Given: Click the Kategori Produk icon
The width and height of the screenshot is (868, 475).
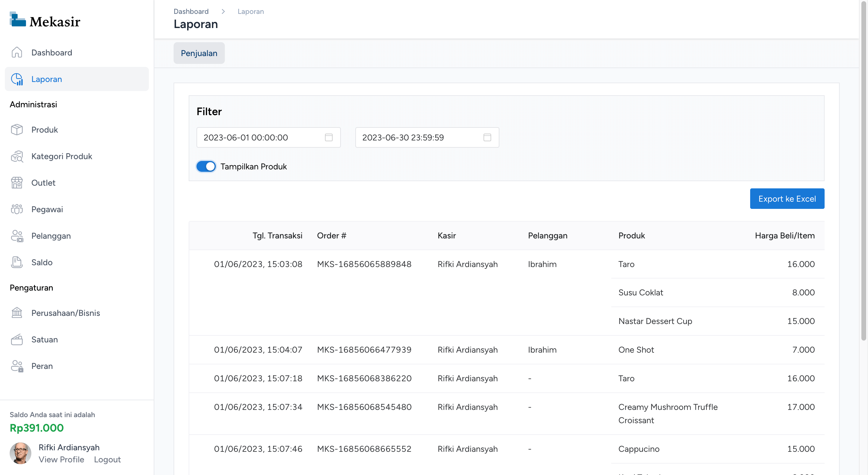Looking at the screenshot, I should tap(17, 156).
